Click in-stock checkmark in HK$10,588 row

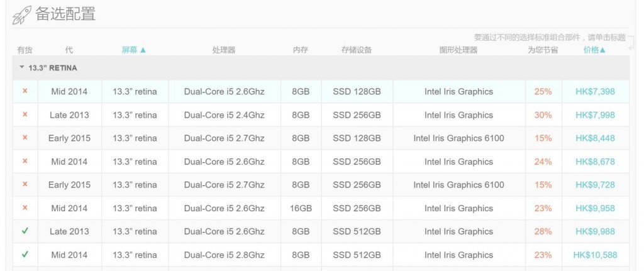[x=25, y=255]
